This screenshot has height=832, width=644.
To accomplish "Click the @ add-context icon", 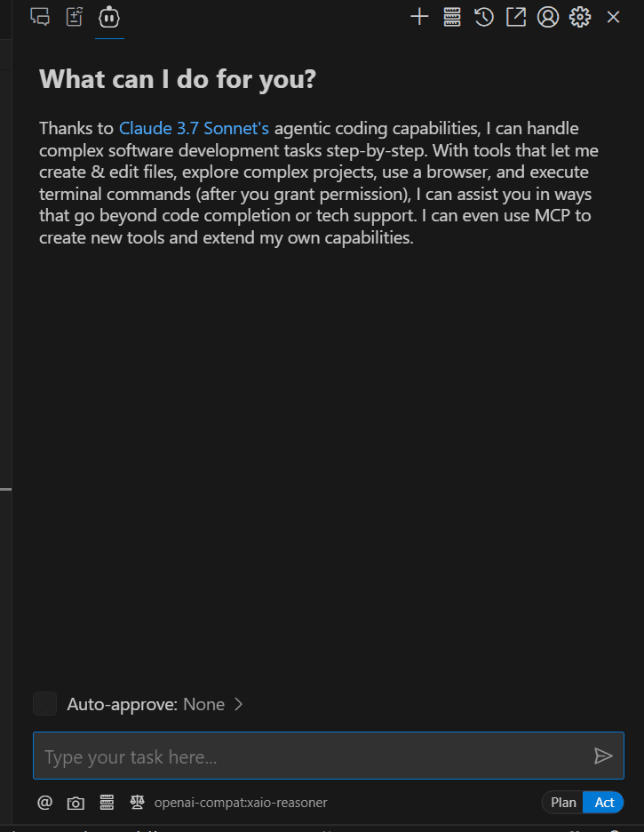I will pyautogui.click(x=44, y=803).
